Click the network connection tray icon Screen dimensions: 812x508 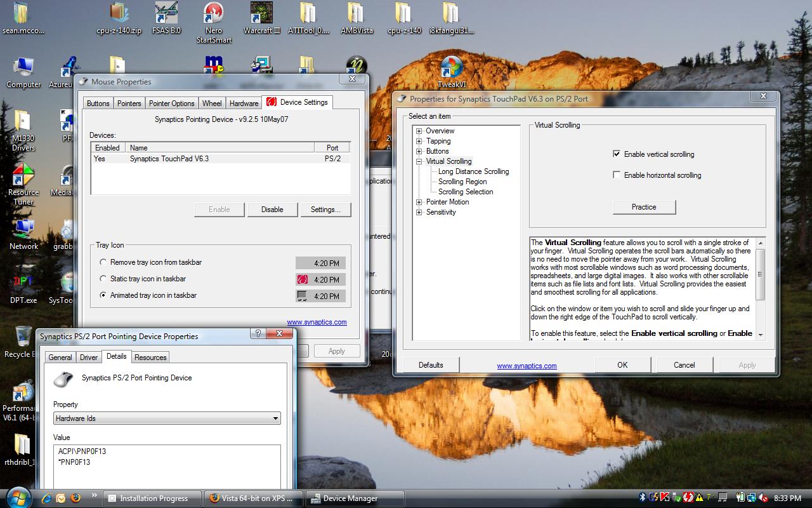coord(752,498)
